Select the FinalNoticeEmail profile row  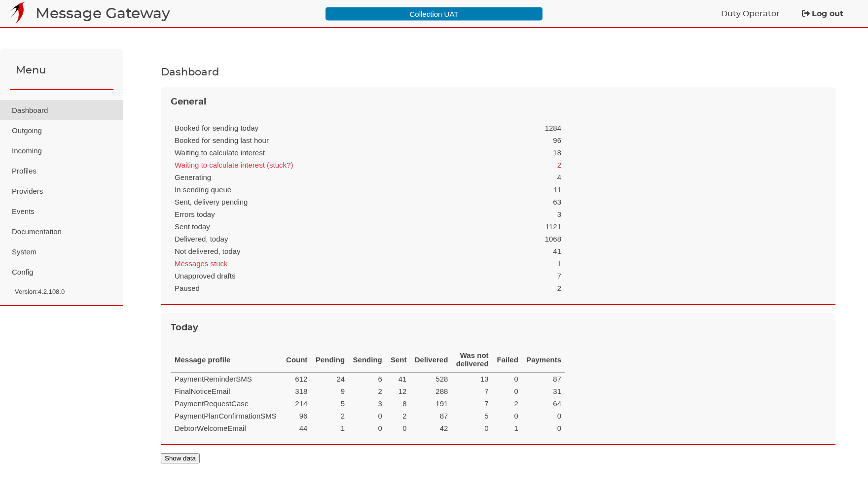click(368, 391)
